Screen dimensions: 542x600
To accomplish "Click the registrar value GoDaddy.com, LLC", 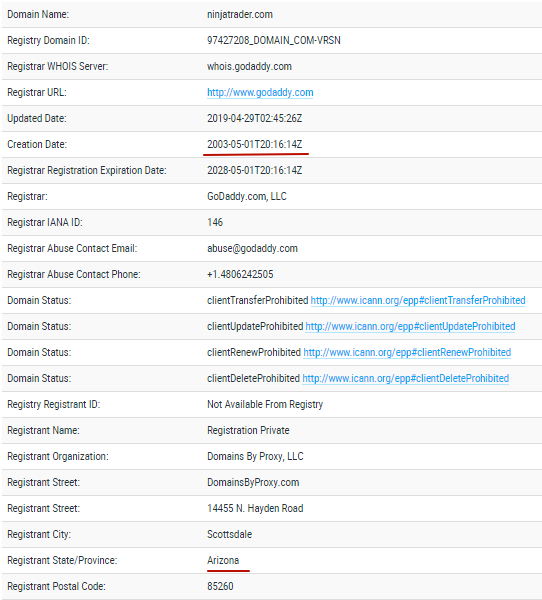I will click(x=247, y=196).
